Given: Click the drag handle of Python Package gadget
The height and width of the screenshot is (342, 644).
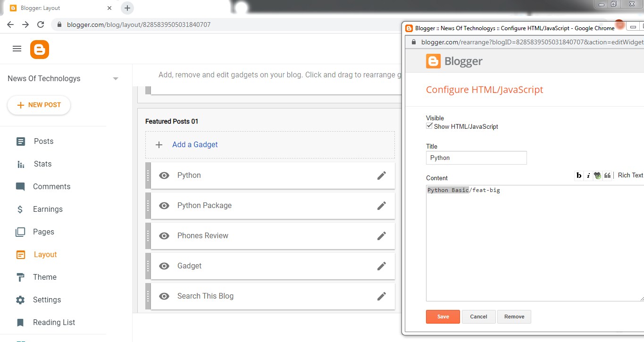Looking at the screenshot, I should coord(148,206).
